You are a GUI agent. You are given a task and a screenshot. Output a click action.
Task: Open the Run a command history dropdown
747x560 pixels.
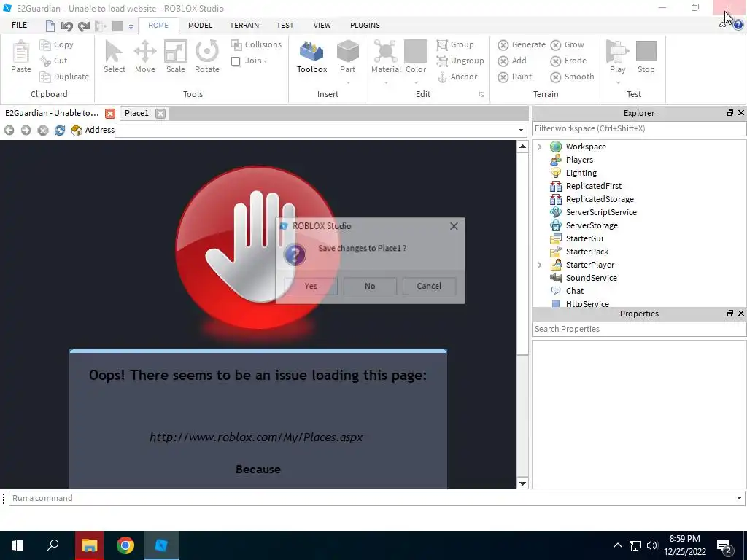739,499
